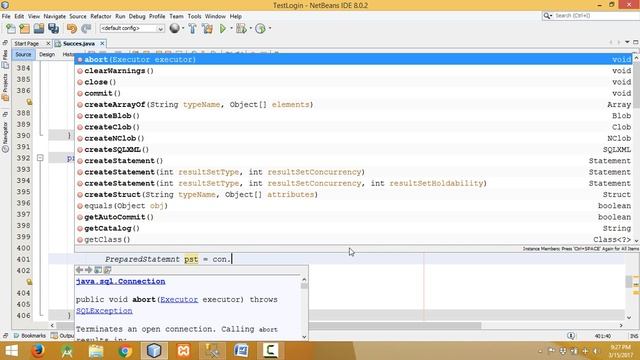Close the Succes.java tab

point(102,43)
